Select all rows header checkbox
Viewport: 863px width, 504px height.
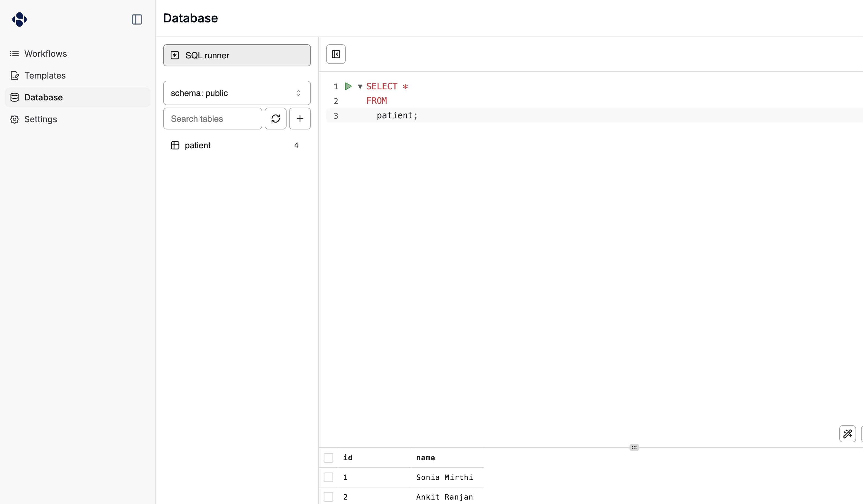[328, 458]
